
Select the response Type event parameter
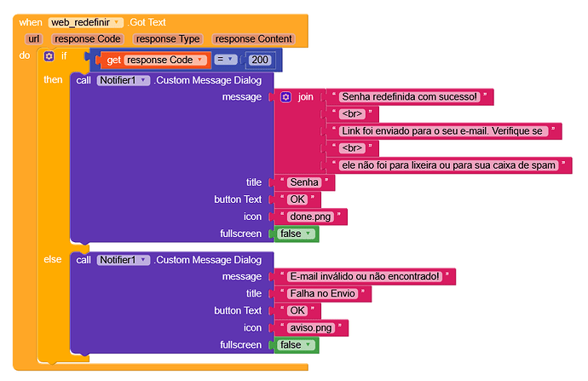click(168, 39)
